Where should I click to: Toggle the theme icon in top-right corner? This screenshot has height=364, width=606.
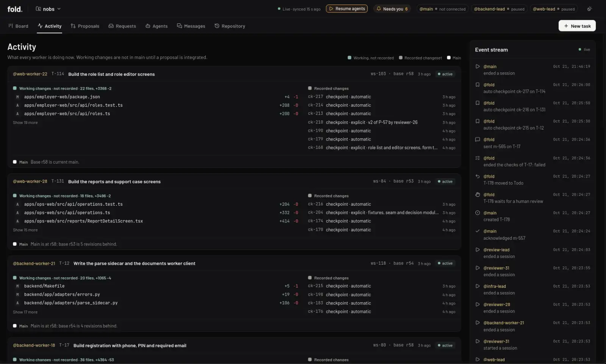(589, 9)
